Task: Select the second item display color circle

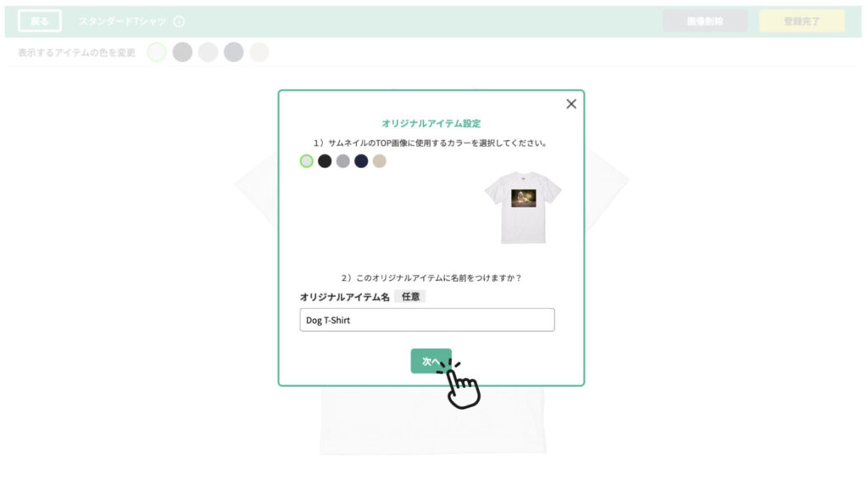Action: 182,52
